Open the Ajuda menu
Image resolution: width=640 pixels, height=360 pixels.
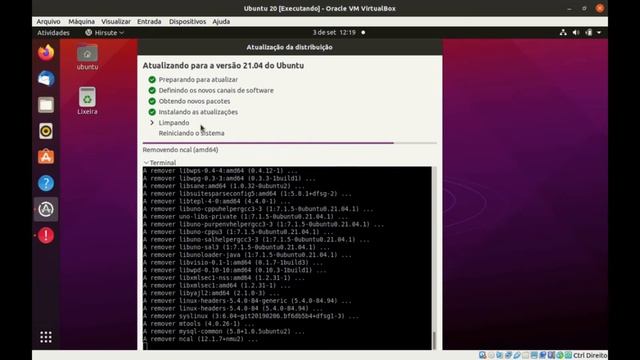pos(221,22)
